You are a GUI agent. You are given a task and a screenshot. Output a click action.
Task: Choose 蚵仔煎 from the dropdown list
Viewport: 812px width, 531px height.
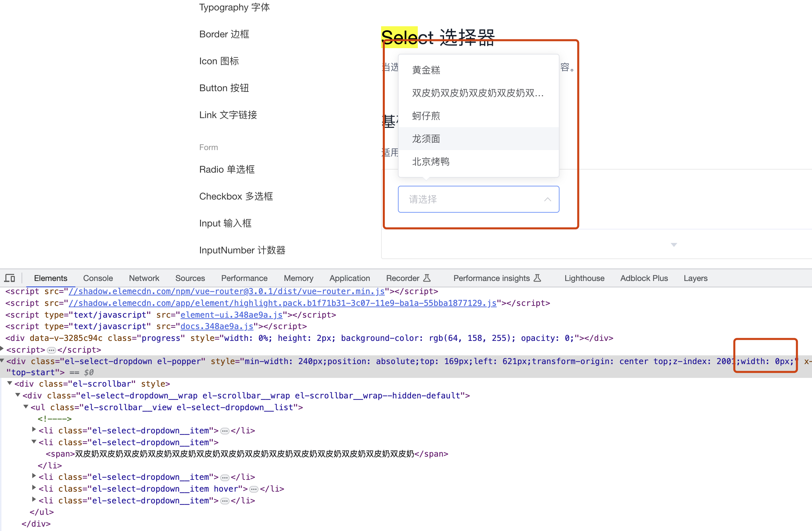(478, 116)
